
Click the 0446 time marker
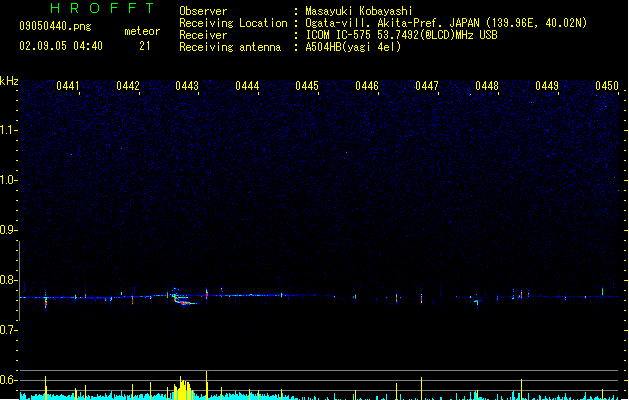367,86
